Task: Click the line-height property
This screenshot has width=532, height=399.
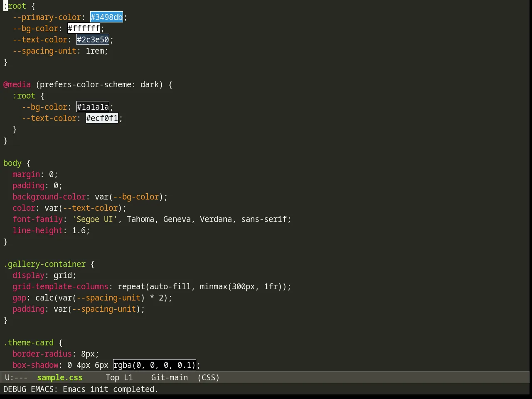Action: [x=37, y=230]
